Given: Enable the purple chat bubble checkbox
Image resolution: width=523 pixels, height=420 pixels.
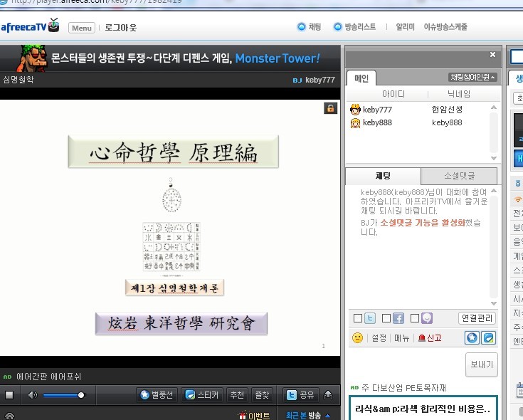Looking at the screenshot, I should [415, 318].
